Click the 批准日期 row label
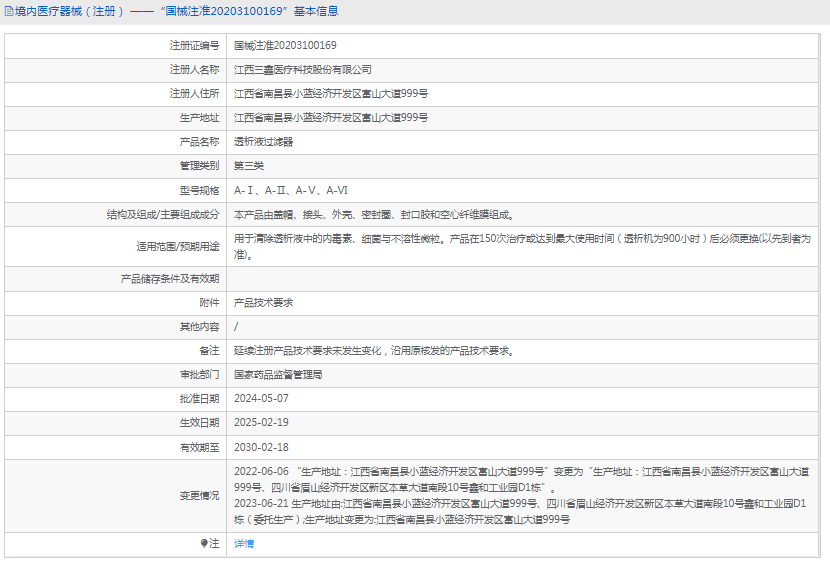This screenshot has height=566, width=830. tap(200, 399)
